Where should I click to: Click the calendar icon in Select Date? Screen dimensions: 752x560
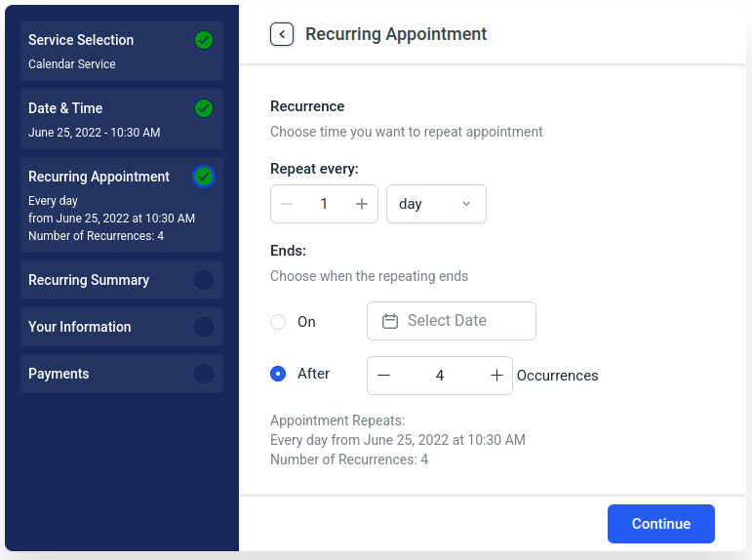tap(390, 321)
